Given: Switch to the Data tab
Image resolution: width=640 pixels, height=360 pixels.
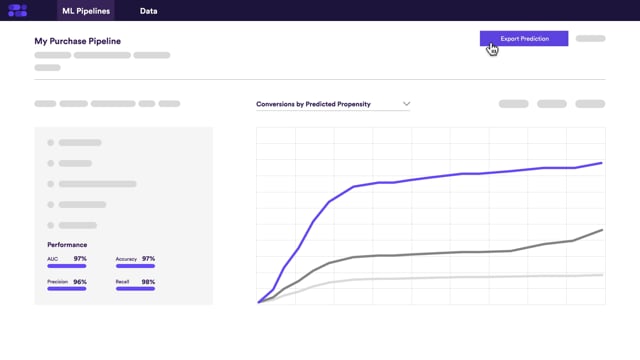Looking at the screenshot, I should coord(149,11).
